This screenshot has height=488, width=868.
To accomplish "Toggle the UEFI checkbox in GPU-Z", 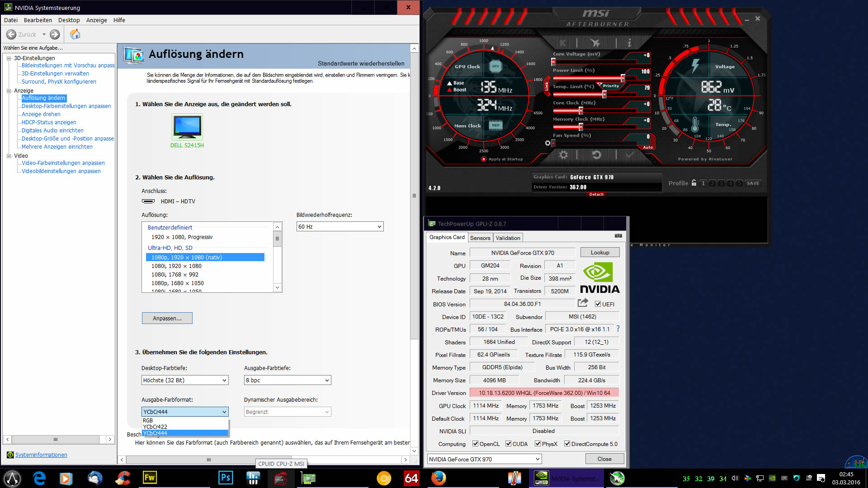I will coord(598,304).
